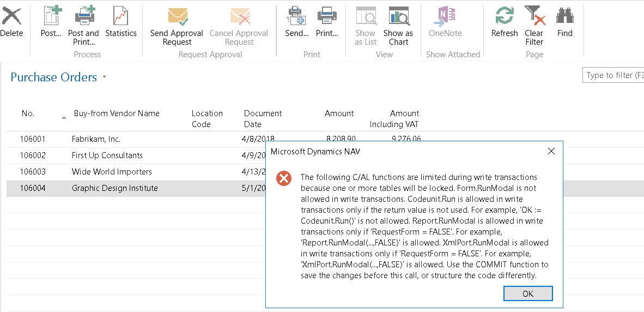Click Amount Including VAT column header

pyautogui.click(x=394, y=119)
